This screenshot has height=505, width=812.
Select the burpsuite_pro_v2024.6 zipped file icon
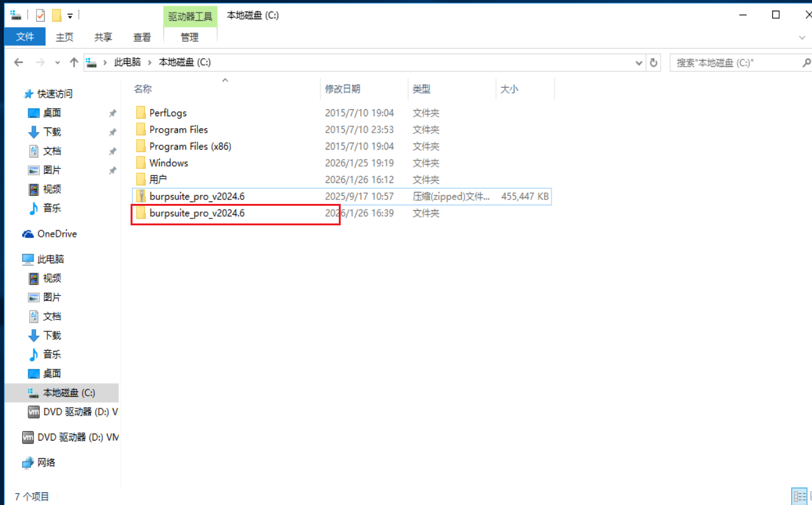[141, 196]
